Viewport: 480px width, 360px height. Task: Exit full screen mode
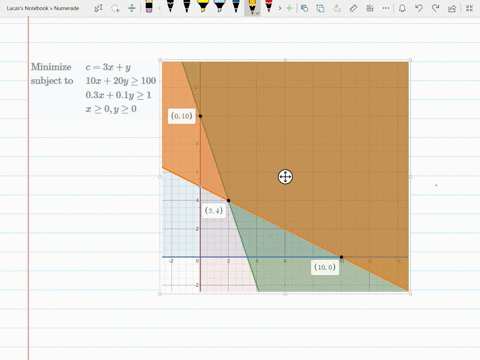[x=469, y=8]
